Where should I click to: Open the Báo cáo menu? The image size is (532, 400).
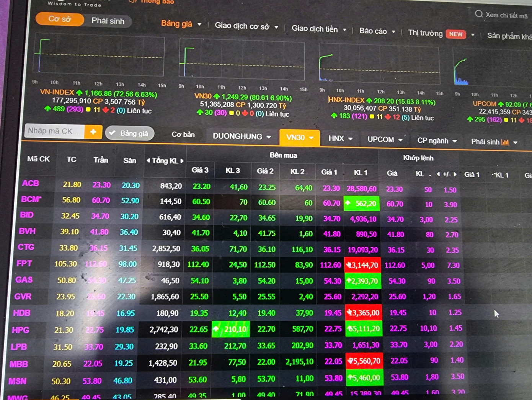pos(377,31)
